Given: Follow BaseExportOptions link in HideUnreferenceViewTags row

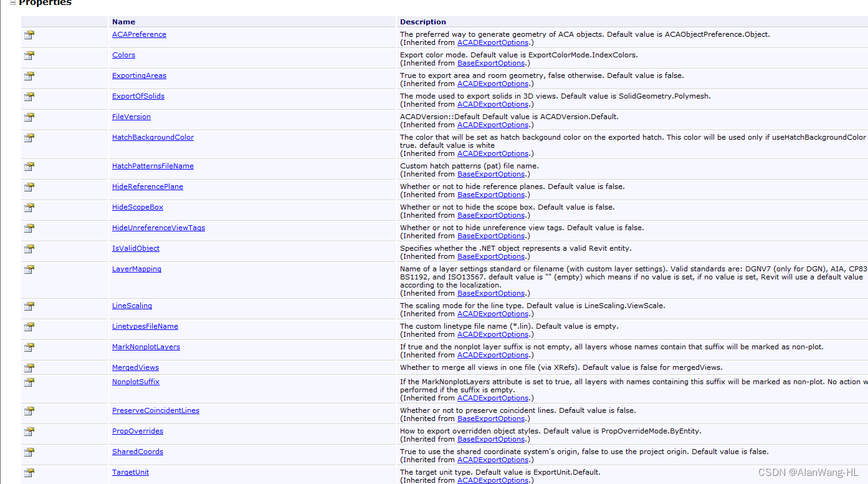Looking at the screenshot, I should click(491, 236).
